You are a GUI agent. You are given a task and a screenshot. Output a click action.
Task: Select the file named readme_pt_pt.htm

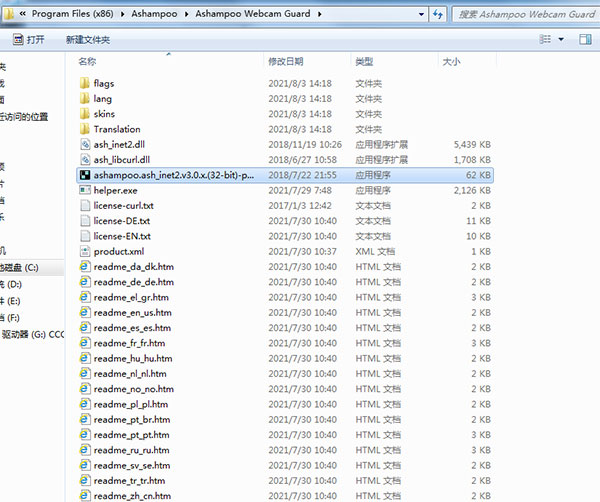132,435
